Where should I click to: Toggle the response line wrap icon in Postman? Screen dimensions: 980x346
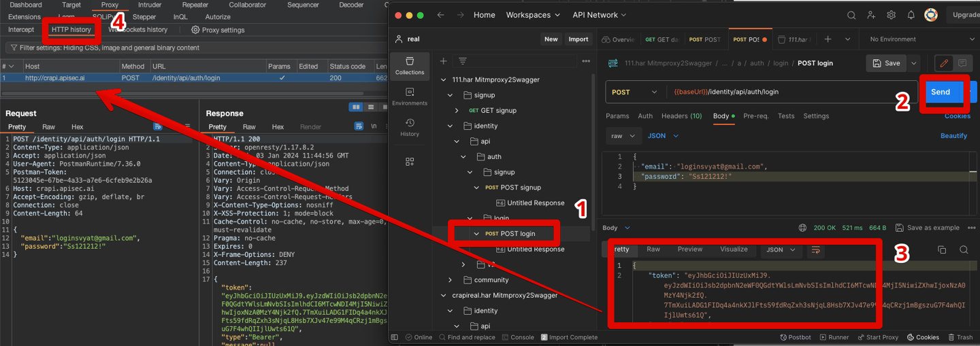click(x=815, y=250)
